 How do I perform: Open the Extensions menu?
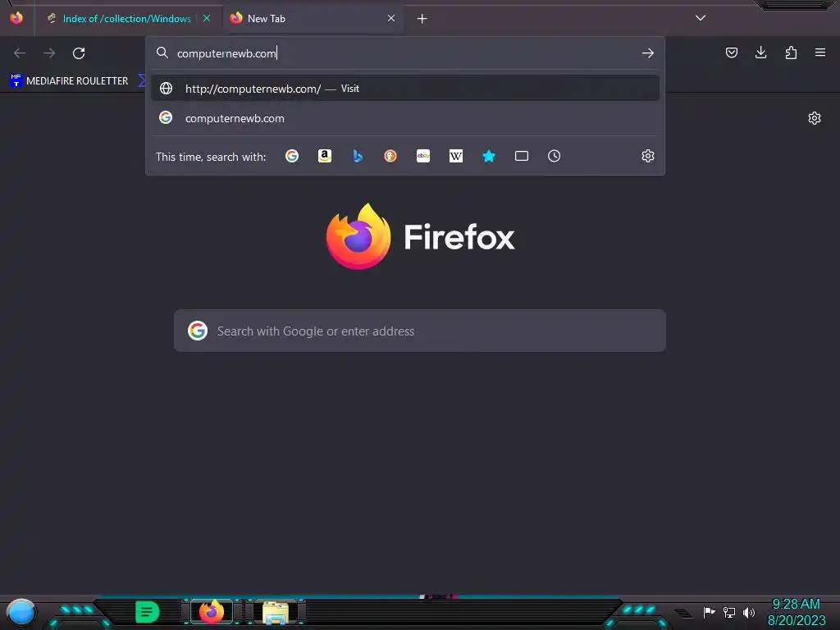coord(791,52)
